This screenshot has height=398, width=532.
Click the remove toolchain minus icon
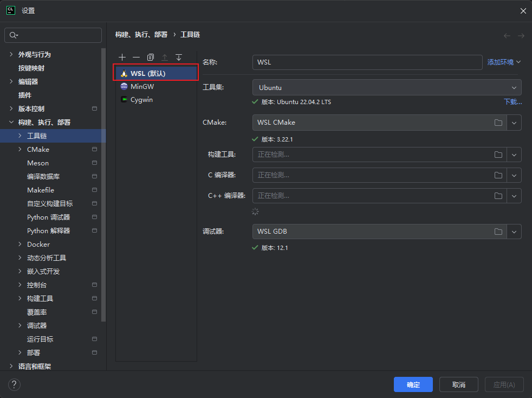136,57
